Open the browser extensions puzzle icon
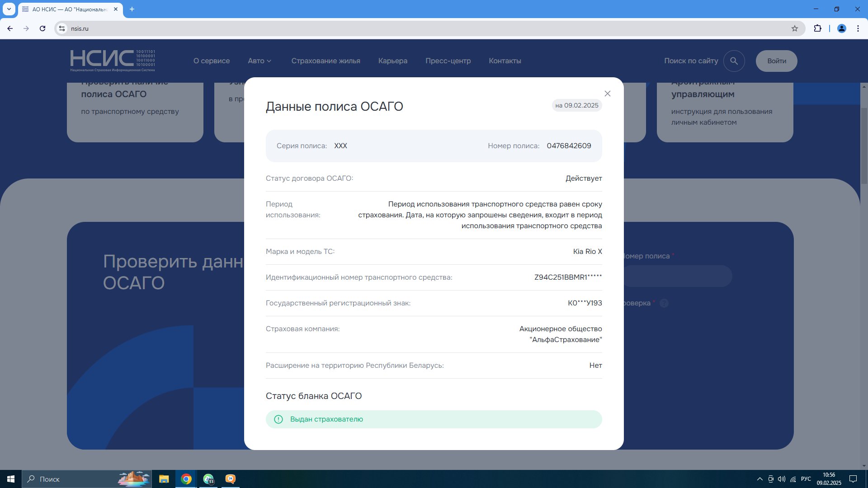The height and width of the screenshot is (488, 868). coord(817,28)
